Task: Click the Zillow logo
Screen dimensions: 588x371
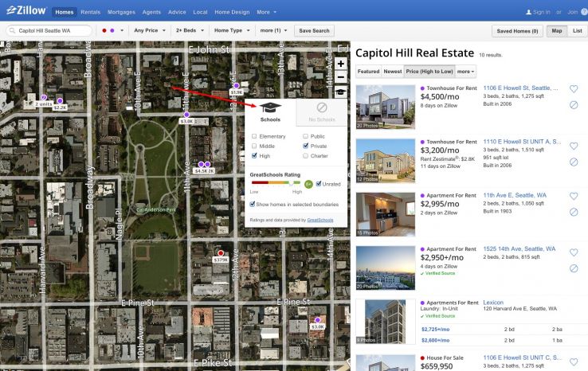Action: [26, 10]
